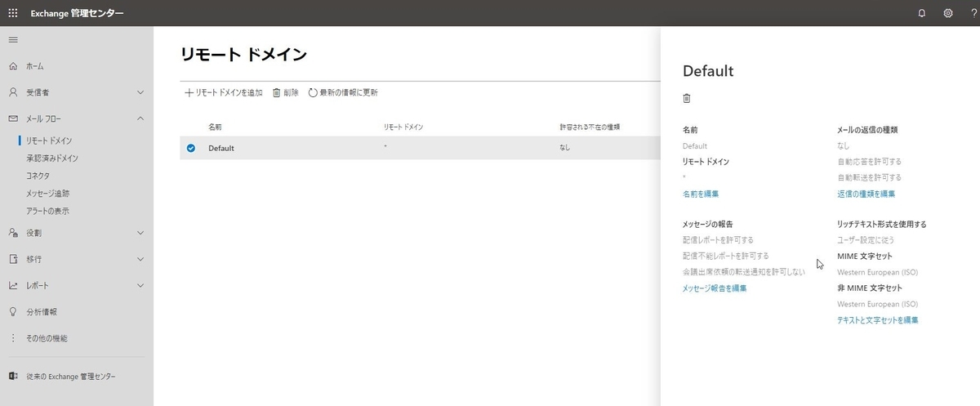Viewport: 980px width, 406px height.
Task: Click the 許容される不在の種類 column header
Action: click(x=590, y=127)
